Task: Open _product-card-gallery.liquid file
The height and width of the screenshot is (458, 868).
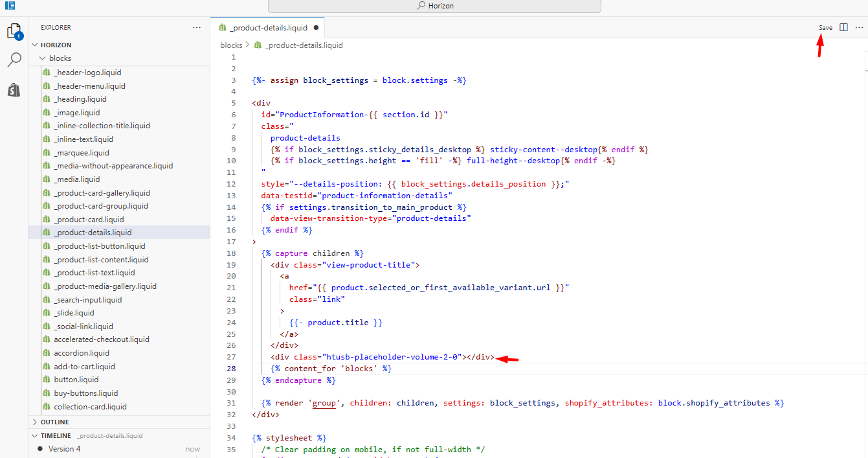Action: 102,193
